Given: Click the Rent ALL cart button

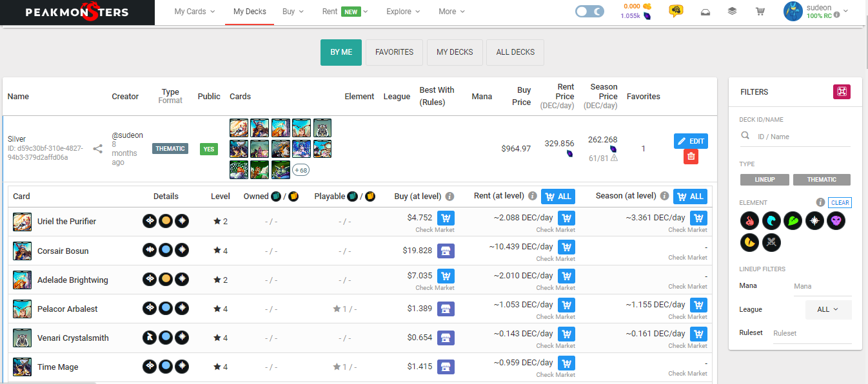Looking at the screenshot, I should click(558, 197).
